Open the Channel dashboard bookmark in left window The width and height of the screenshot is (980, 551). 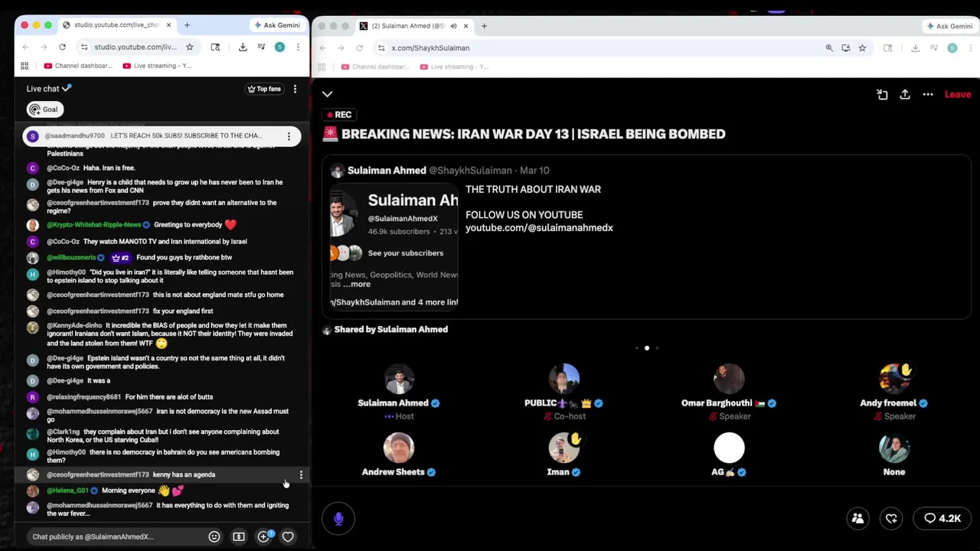[78, 66]
